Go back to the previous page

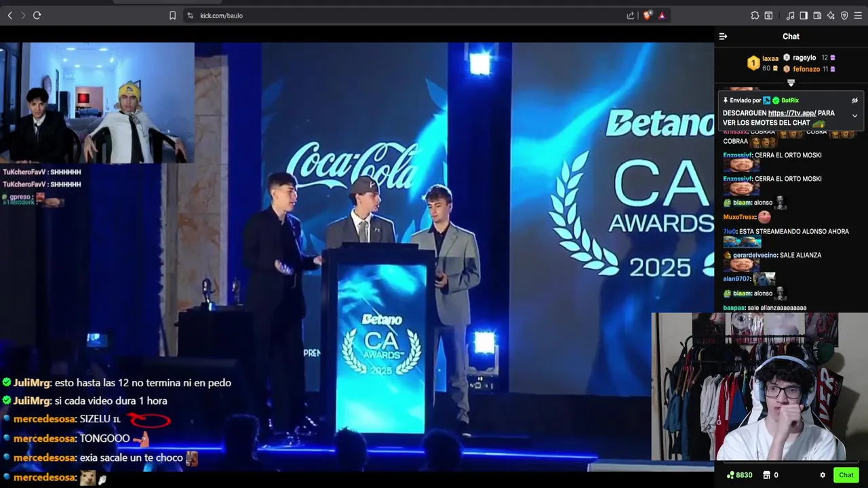point(9,15)
